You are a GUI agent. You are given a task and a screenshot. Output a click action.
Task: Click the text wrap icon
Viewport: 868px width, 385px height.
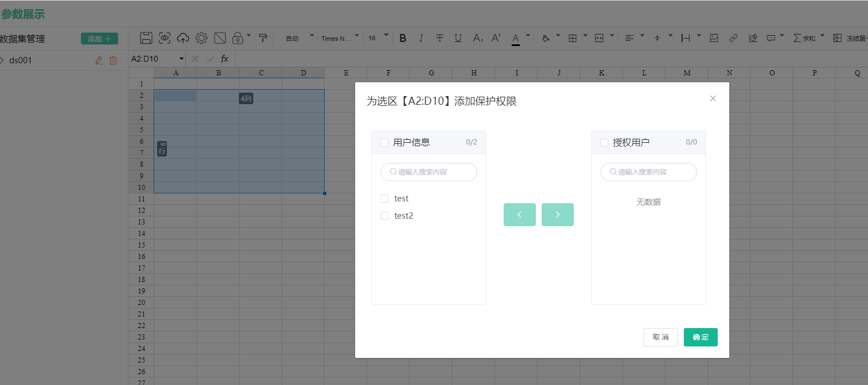pos(686,38)
